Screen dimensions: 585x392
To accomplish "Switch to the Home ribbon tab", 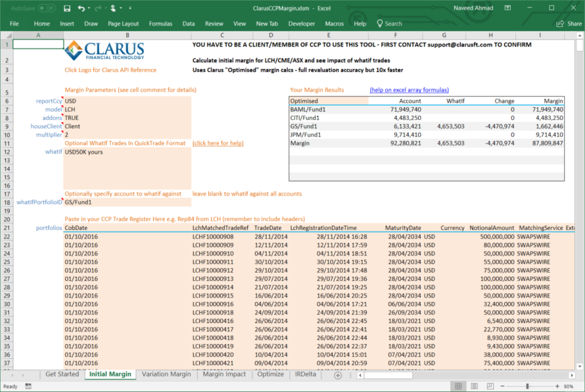I will [42, 23].
